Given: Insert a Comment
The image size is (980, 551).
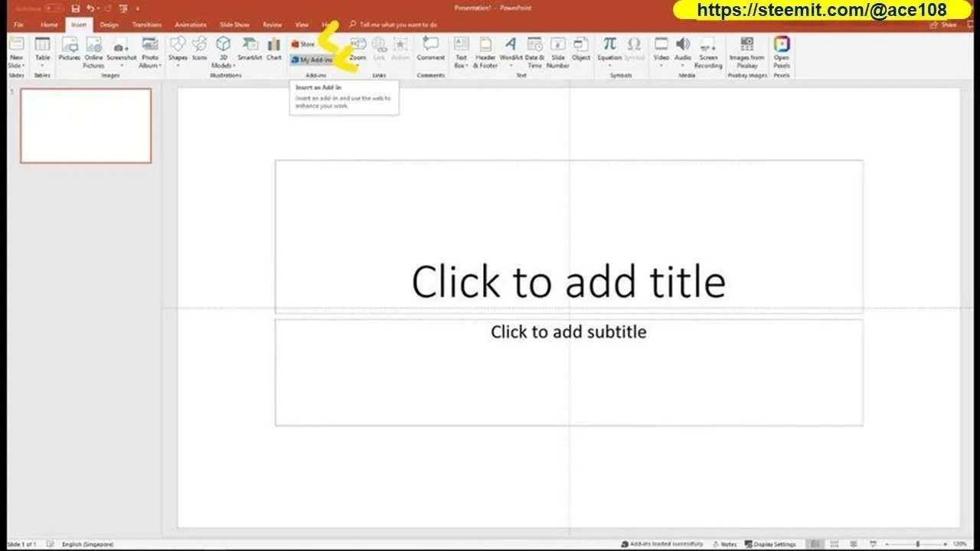Looking at the screenshot, I should [430, 49].
